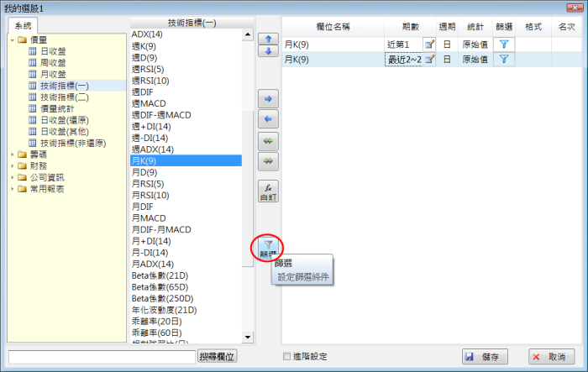The image size is (588, 372).
Task: Enable the 進階設定 checkbox
Action: coord(287,356)
